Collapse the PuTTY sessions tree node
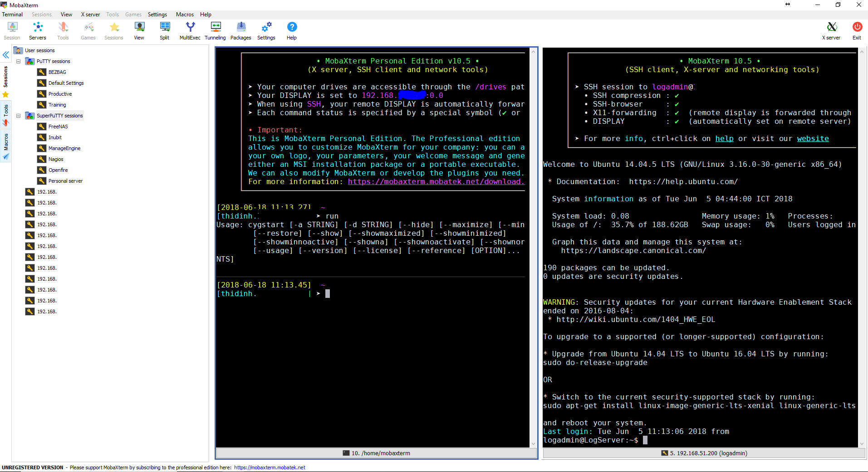868x472 pixels. pos(18,61)
